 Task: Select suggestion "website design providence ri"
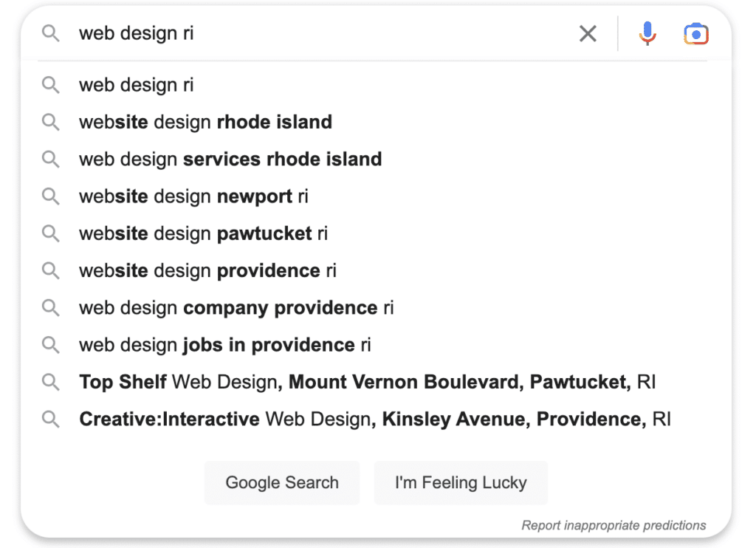coord(207,270)
